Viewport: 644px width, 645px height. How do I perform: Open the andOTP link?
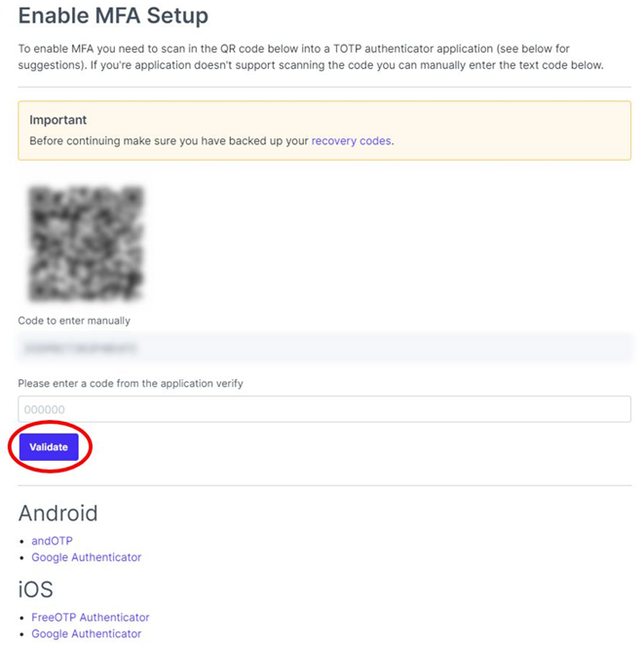tap(52, 541)
